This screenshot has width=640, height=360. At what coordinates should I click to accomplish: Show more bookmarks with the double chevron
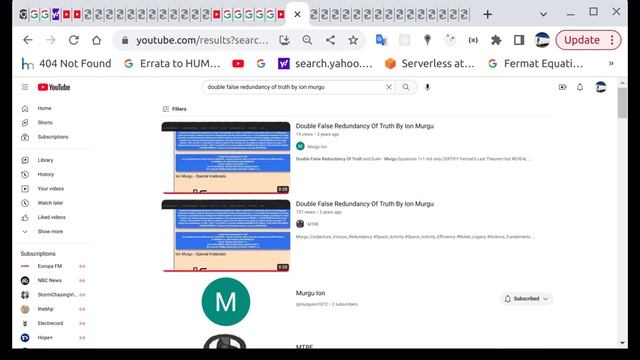tap(611, 63)
